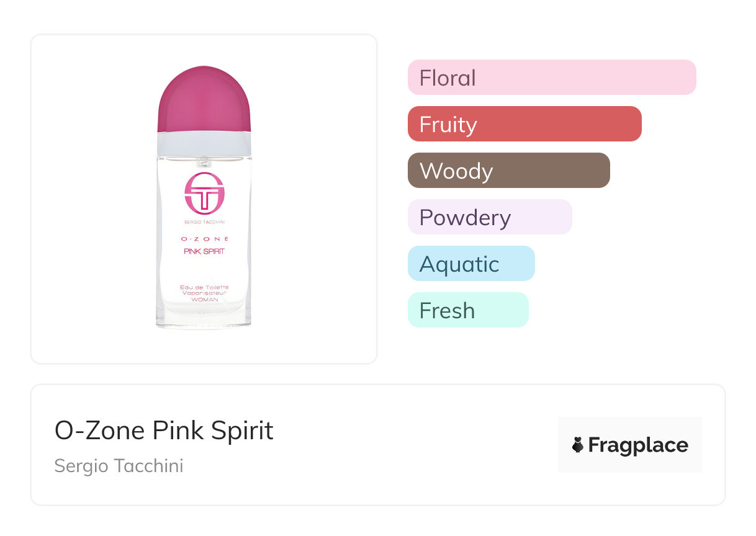Select the Floral accord bar
The width and height of the screenshot is (756, 536).
click(x=552, y=78)
